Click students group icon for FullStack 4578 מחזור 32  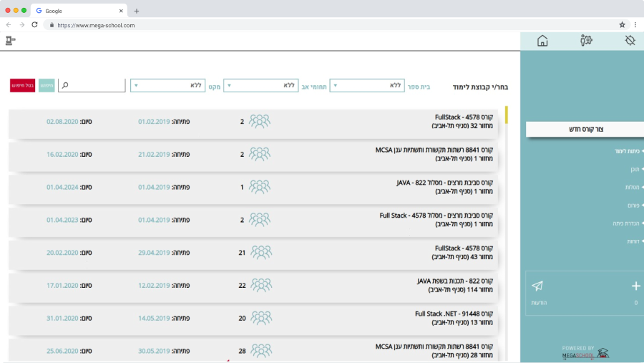(260, 121)
